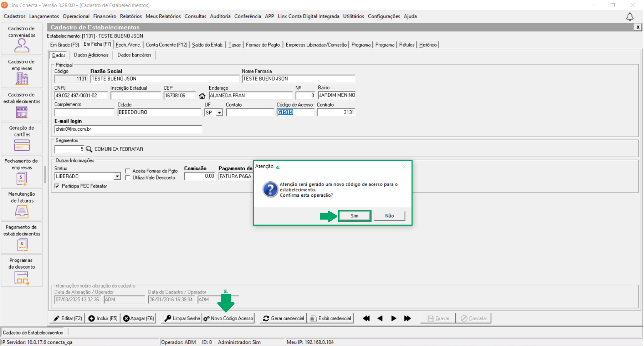Open the Auditoria menu
644x346 pixels.
(220, 16)
